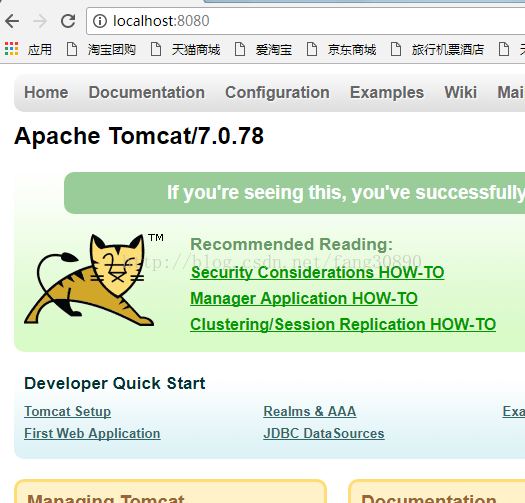The width and height of the screenshot is (525, 503).
Task: Open the Realms & AAA link
Action: [x=310, y=412]
